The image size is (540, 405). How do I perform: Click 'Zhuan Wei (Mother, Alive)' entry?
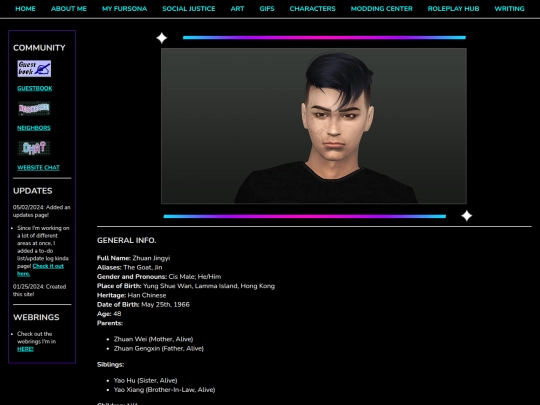click(153, 339)
